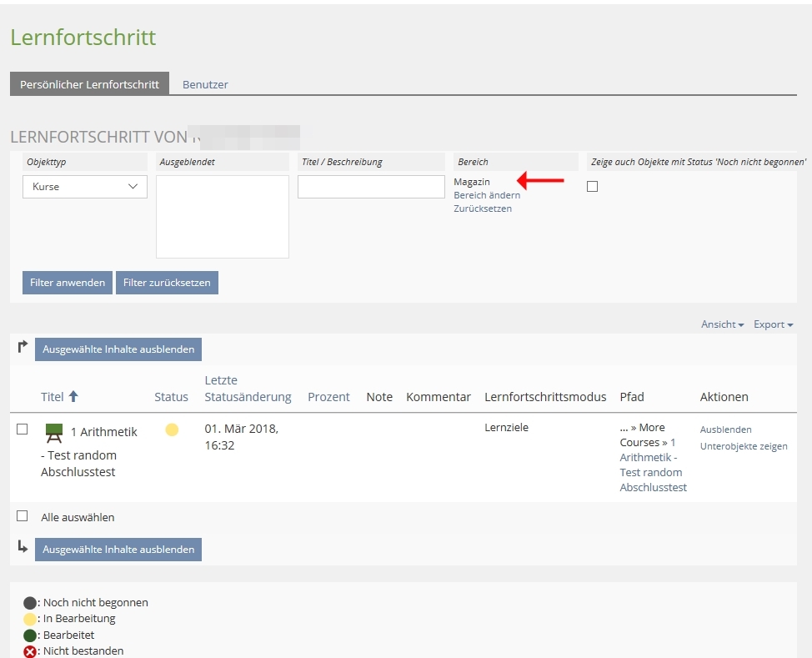Click Unterobjekte zeigen in the Aktionen column

click(744, 446)
